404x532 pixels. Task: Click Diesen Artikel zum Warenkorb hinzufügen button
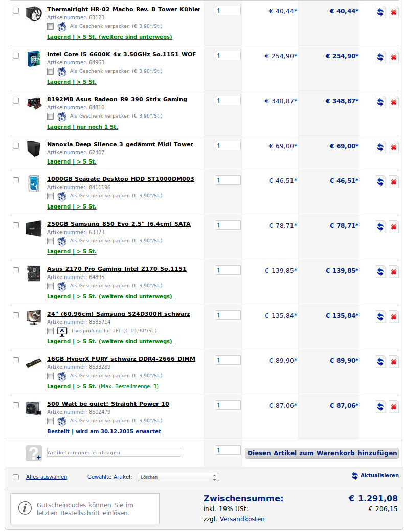click(322, 453)
